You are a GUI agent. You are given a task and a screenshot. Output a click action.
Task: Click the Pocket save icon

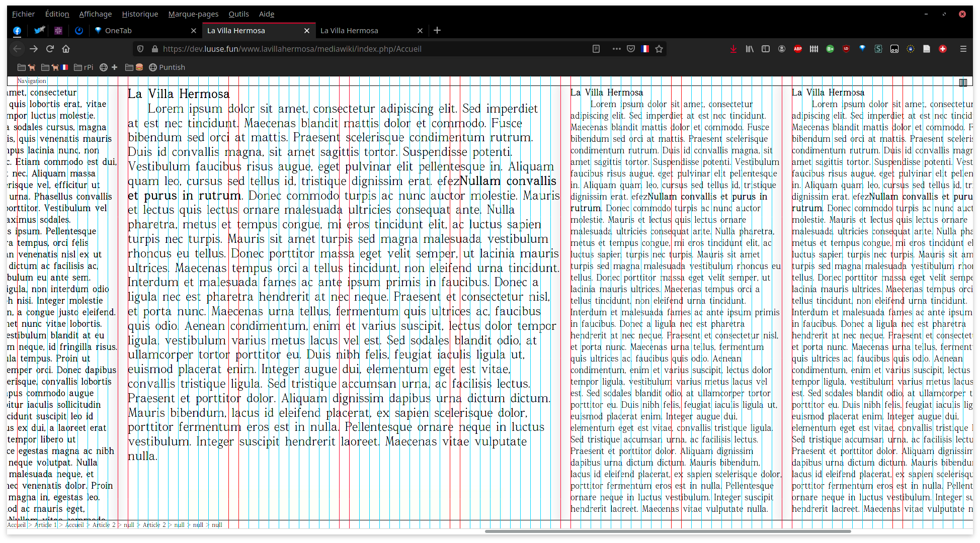pyautogui.click(x=631, y=49)
